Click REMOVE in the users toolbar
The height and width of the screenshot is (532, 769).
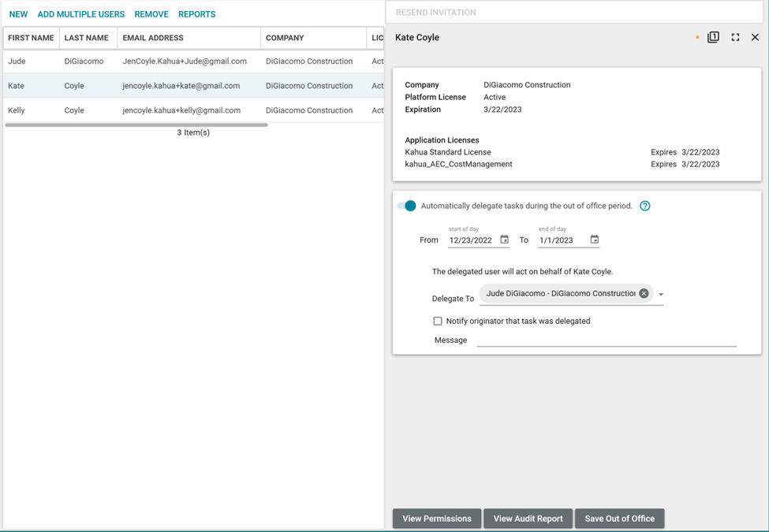151,14
